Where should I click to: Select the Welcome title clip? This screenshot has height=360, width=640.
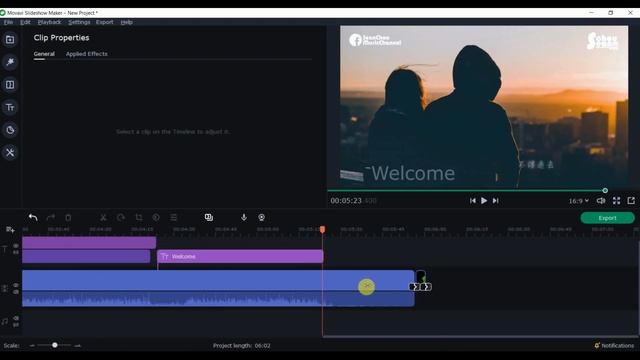click(x=240, y=256)
